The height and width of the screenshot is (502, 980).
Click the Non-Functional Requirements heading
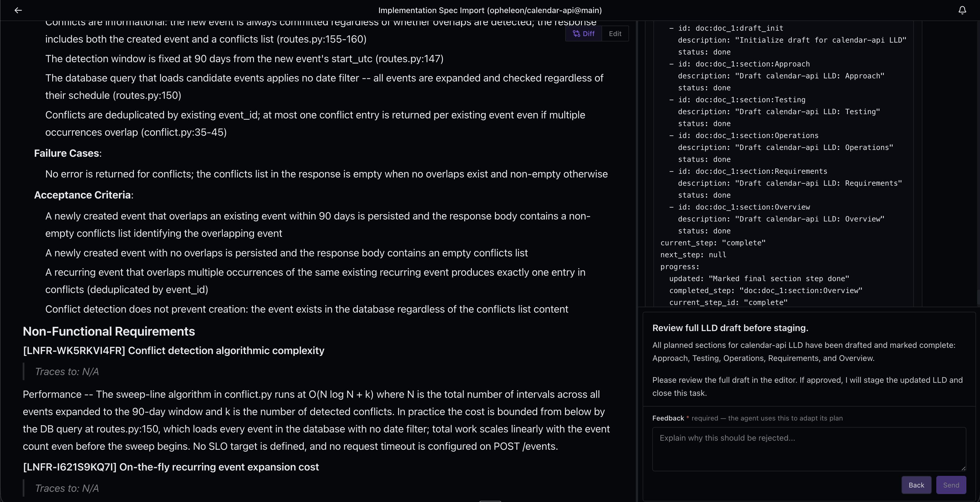click(109, 331)
